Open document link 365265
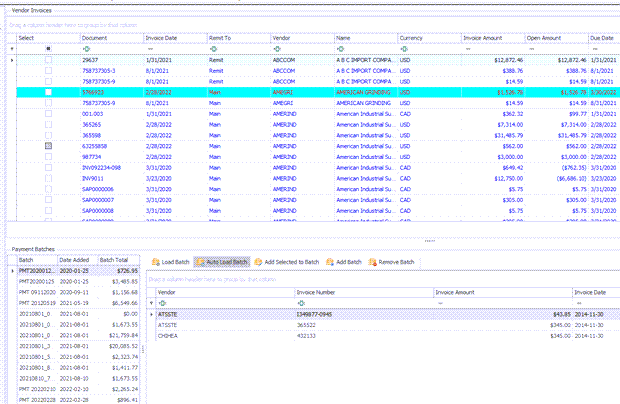The height and width of the screenshot is (404, 620). [91, 125]
